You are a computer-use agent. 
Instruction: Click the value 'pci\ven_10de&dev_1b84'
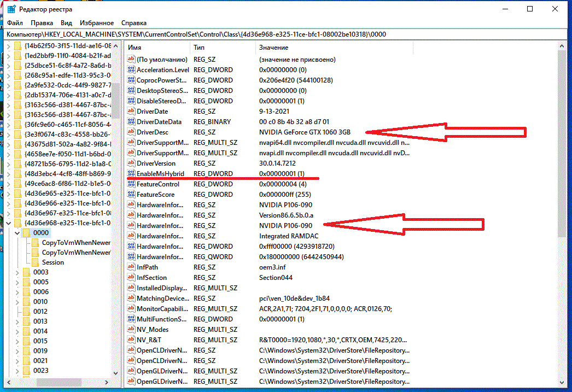[x=294, y=299]
